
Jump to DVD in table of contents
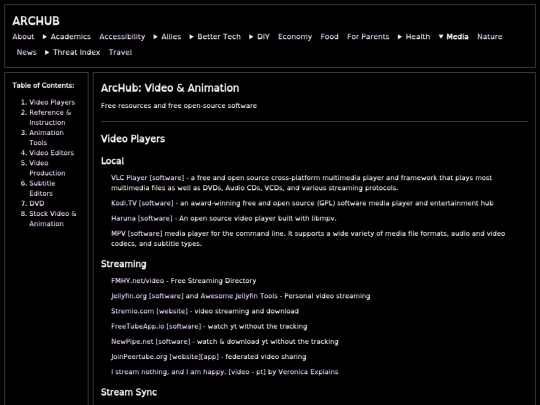coord(37,204)
